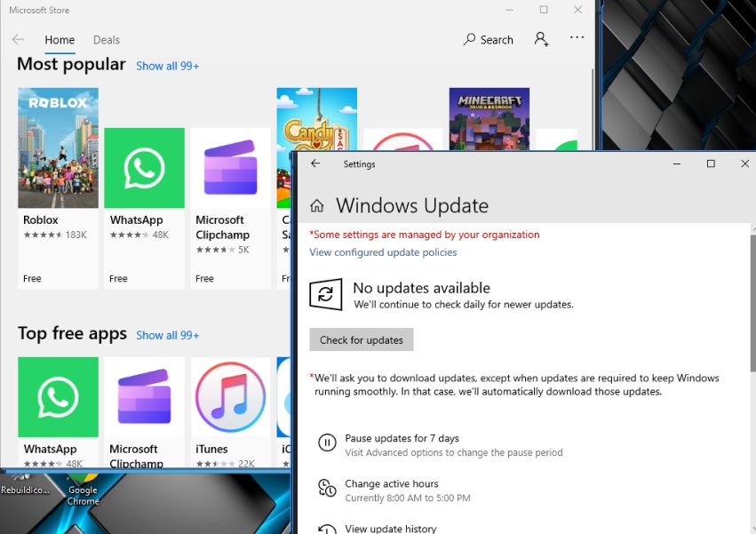
Task: Select the Google Chrome desktop shortcut
Action: click(83, 490)
